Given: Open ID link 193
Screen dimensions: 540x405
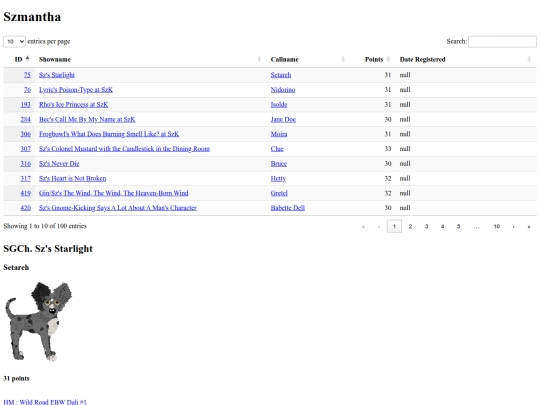Looking at the screenshot, I should [x=25, y=104].
